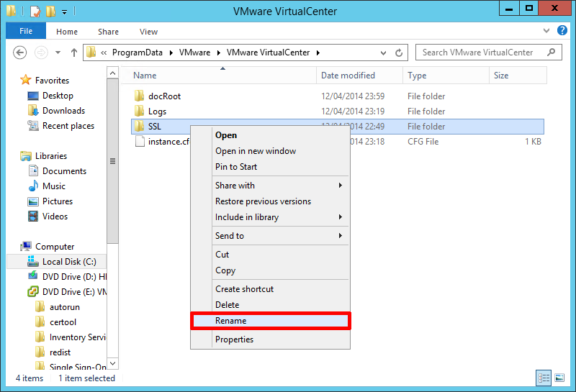Click the Forward navigation arrow
Viewport: 576px width, 392px height.
click(41, 53)
